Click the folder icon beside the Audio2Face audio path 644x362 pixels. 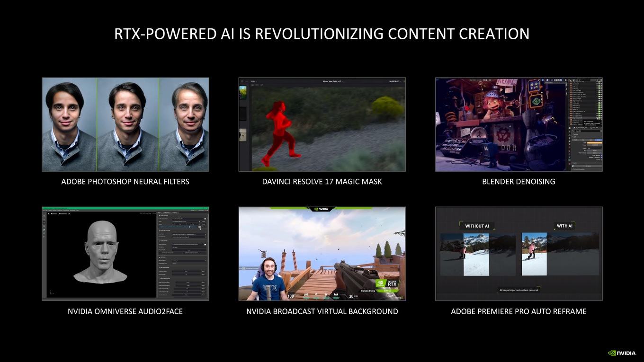tap(205, 219)
